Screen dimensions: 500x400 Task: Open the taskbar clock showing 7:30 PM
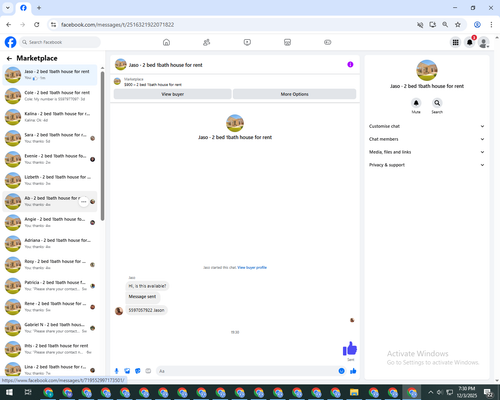[x=467, y=392]
